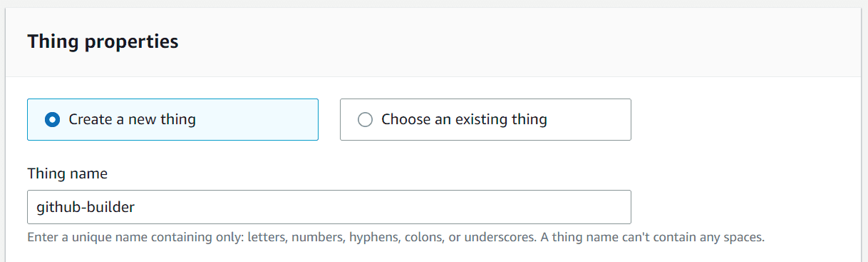Click the Thing properties heading

103,42
